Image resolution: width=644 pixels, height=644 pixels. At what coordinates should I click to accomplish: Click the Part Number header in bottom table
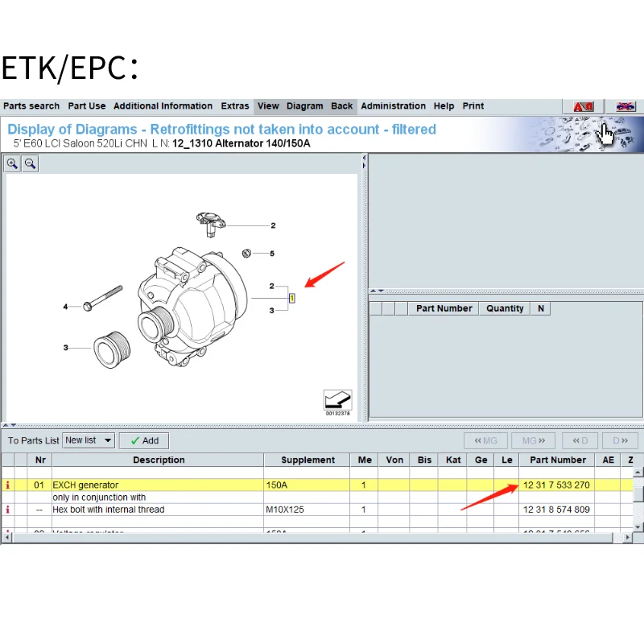pyautogui.click(x=557, y=460)
